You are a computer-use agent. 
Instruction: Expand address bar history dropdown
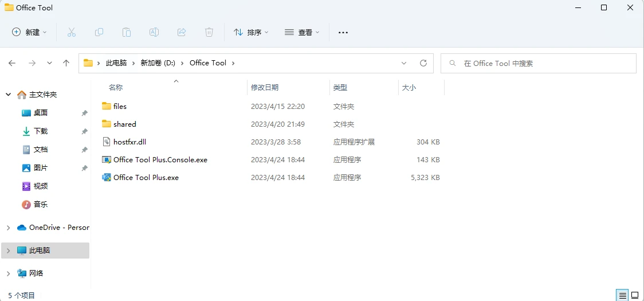pyautogui.click(x=404, y=63)
